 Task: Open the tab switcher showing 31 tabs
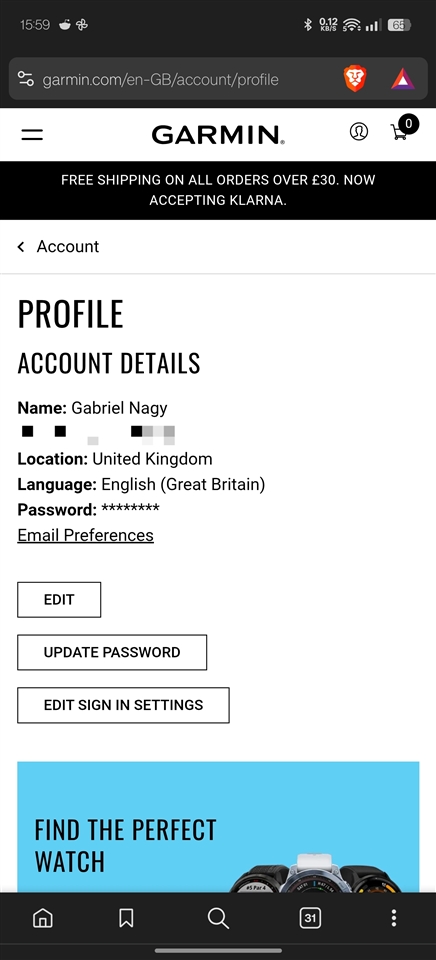[310, 918]
